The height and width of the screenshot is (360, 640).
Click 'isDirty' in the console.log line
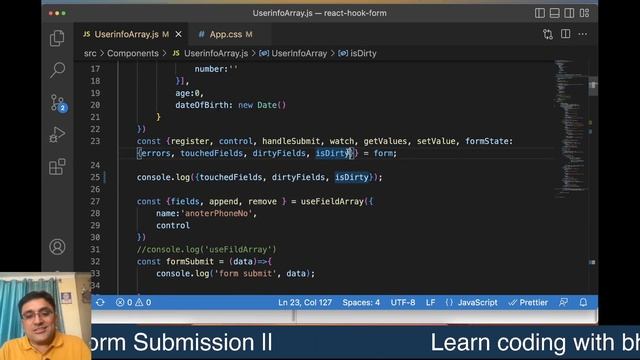click(351, 177)
